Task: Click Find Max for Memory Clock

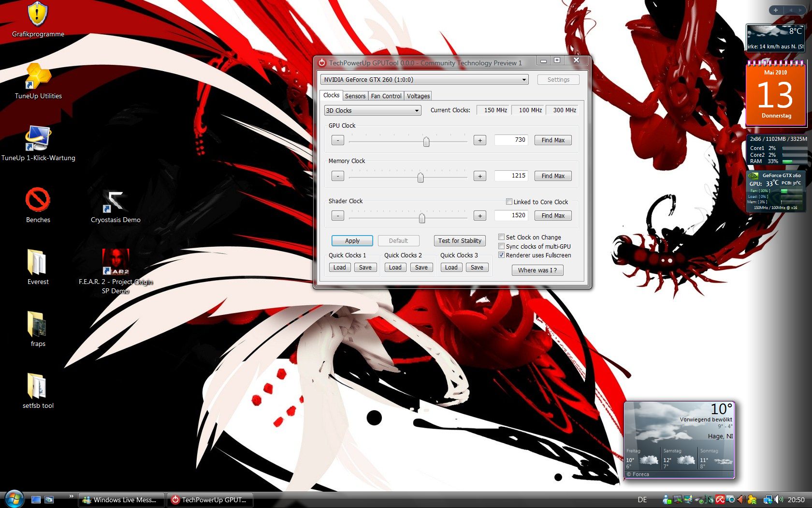Action: (553, 176)
